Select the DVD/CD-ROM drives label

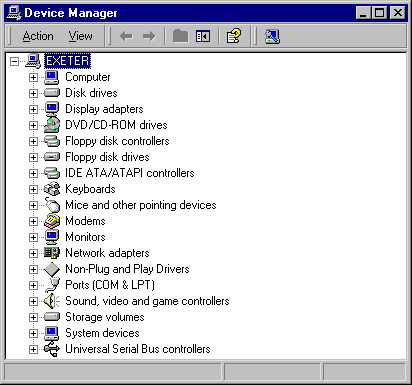(x=116, y=125)
